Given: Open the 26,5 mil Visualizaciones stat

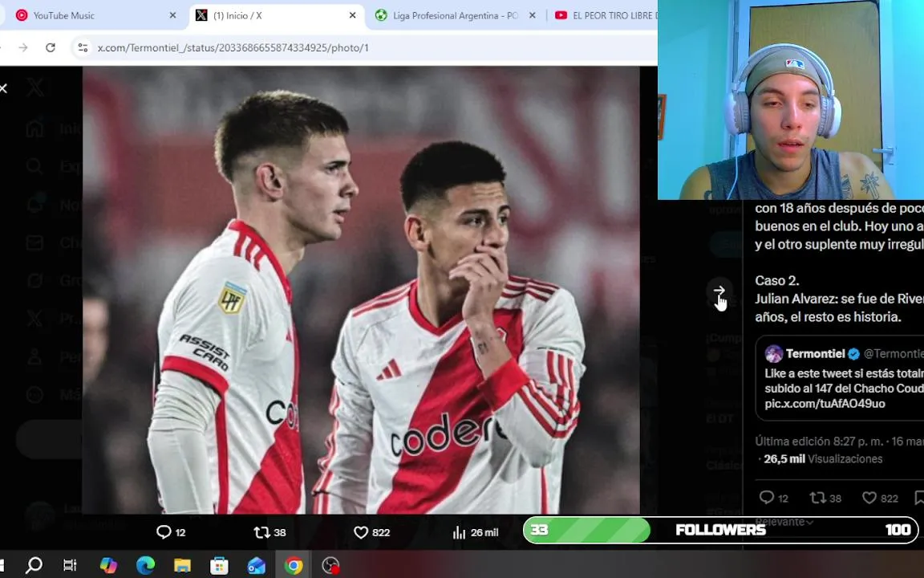Looking at the screenshot, I should pyautogui.click(x=823, y=459).
